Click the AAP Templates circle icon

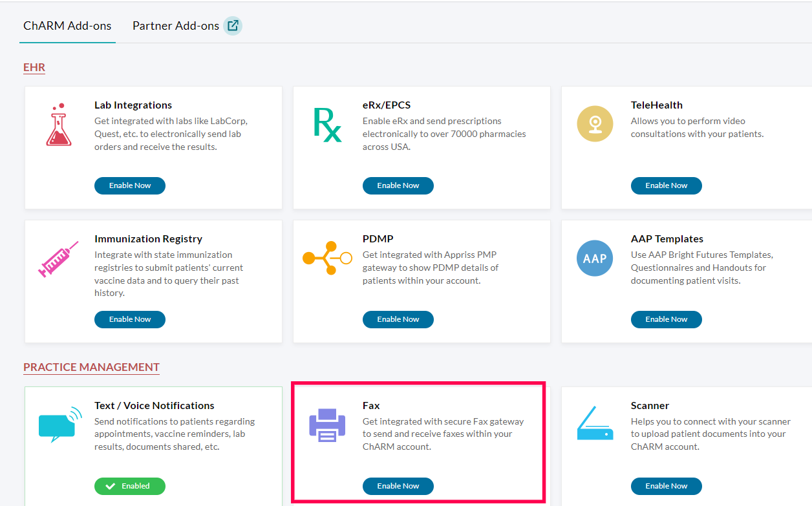tap(595, 258)
